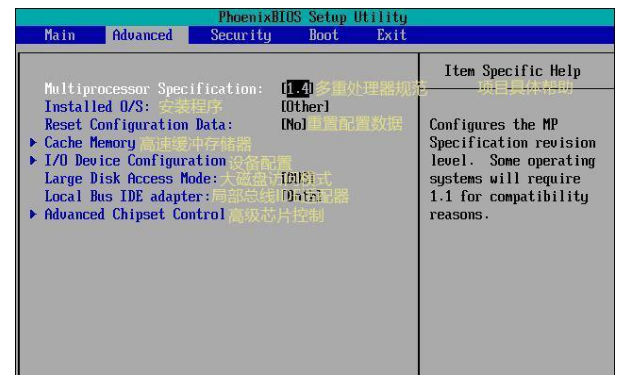Open the Main tab

click(x=60, y=35)
